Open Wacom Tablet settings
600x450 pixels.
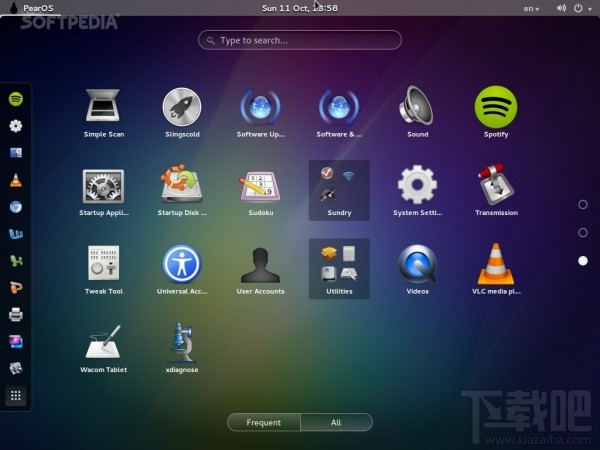pos(103,348)
